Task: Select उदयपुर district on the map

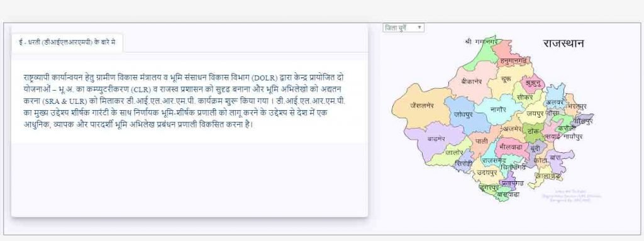Action: [x=487, y=173]
